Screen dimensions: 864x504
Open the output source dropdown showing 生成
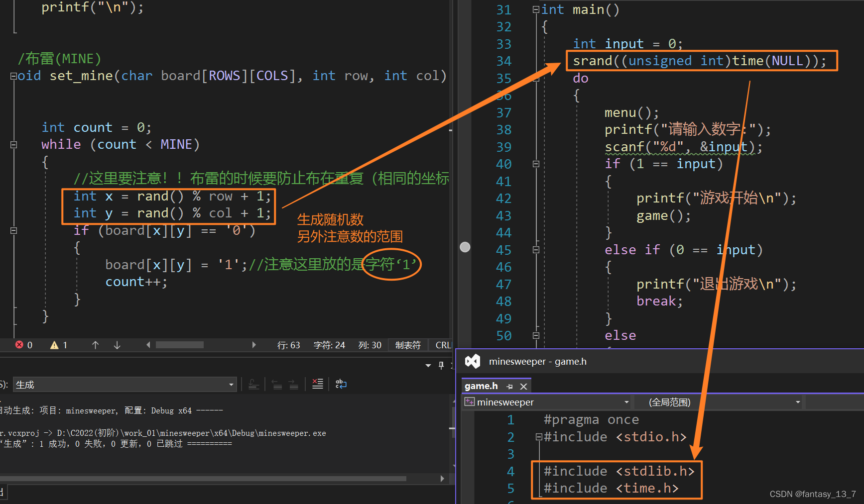pos(124,385)
